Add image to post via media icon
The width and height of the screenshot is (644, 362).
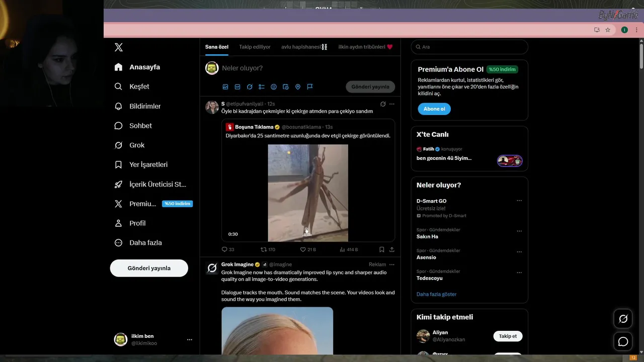point(225,86)
